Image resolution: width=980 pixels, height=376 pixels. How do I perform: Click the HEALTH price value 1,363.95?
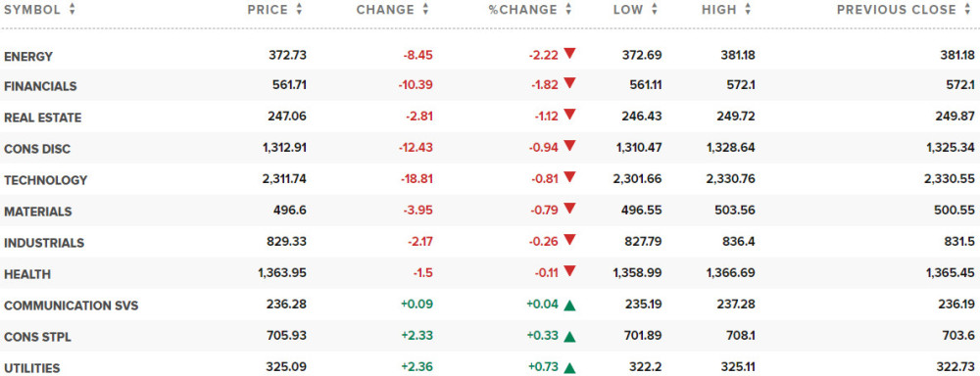pyautogui.click(x=282, y=273)
